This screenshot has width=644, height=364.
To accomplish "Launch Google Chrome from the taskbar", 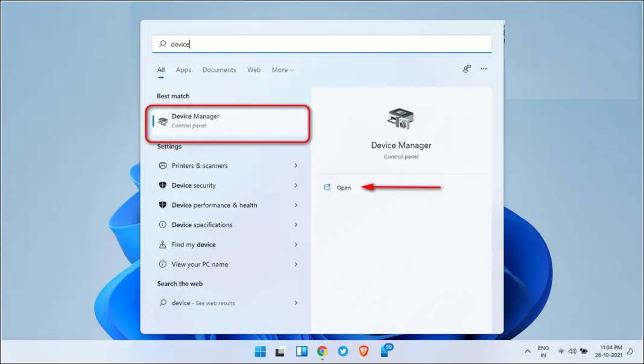I will (x=322, y=351).
